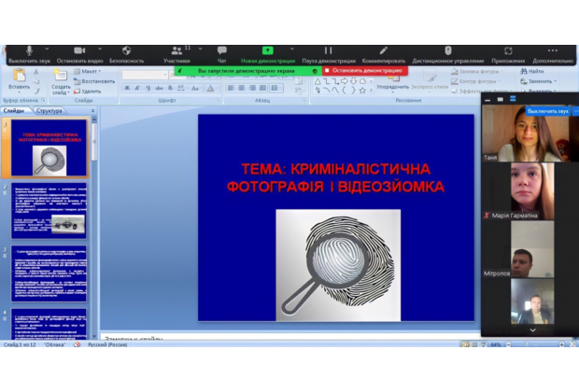
Task: Switch to the Структура outline tab
Action: coord(49,111)
